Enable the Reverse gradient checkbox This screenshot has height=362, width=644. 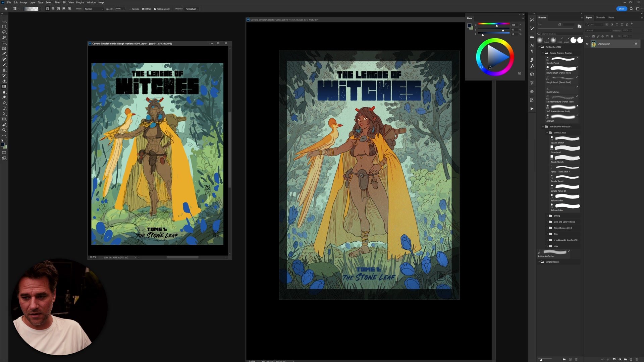pyautogui.click(x=130, y=9)
